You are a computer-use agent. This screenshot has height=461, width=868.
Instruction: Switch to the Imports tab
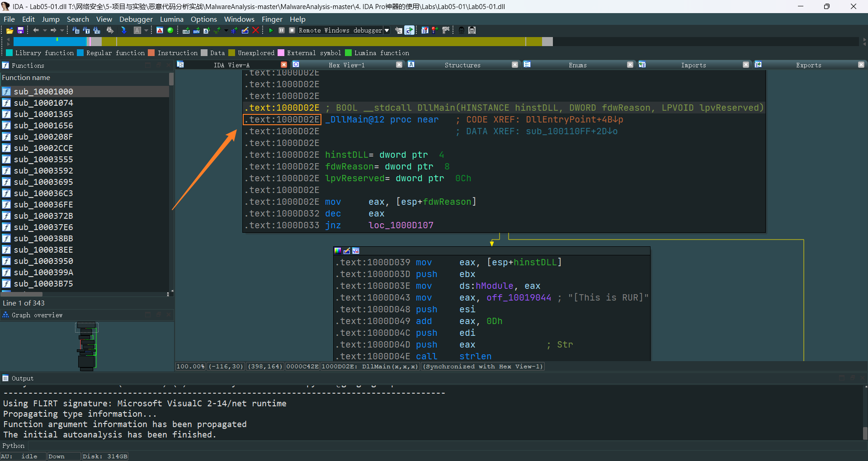[693, 65]
